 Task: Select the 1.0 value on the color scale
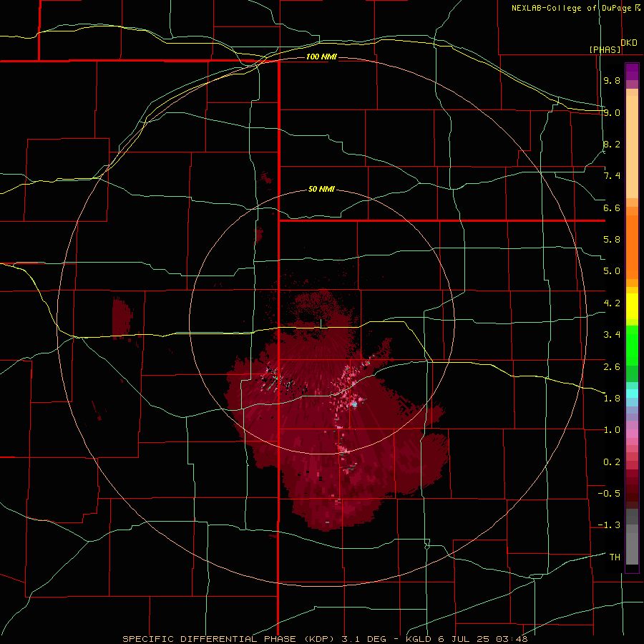(x=612, y=430)
